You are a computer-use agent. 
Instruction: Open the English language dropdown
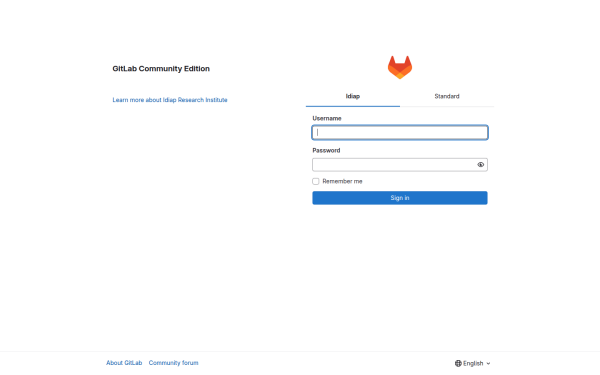[473, 363]
